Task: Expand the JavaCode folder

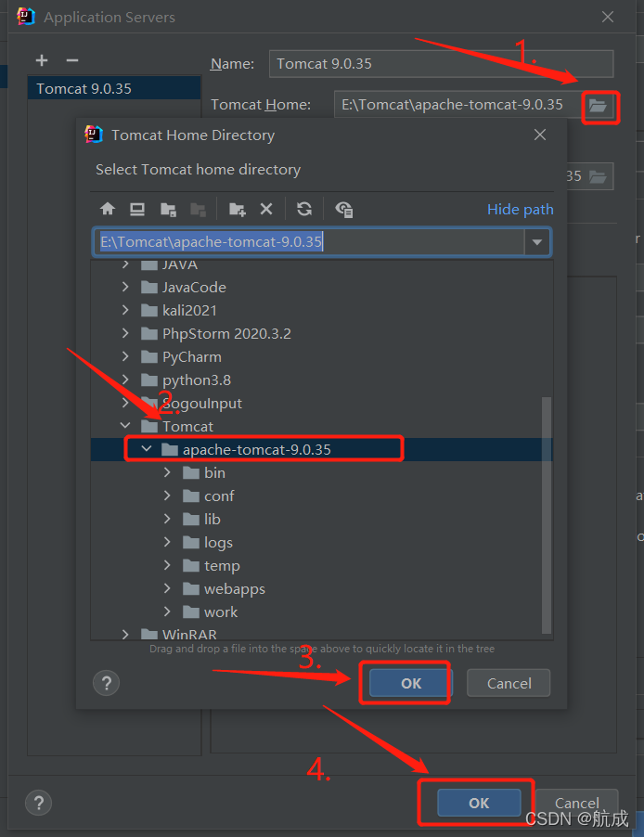Action: click(125, 287)
